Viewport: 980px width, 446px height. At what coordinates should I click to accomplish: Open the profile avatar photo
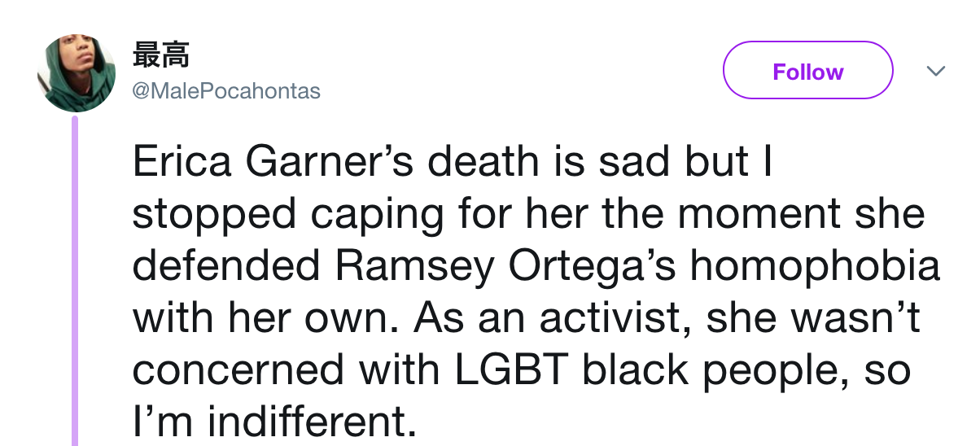(76, 74)
